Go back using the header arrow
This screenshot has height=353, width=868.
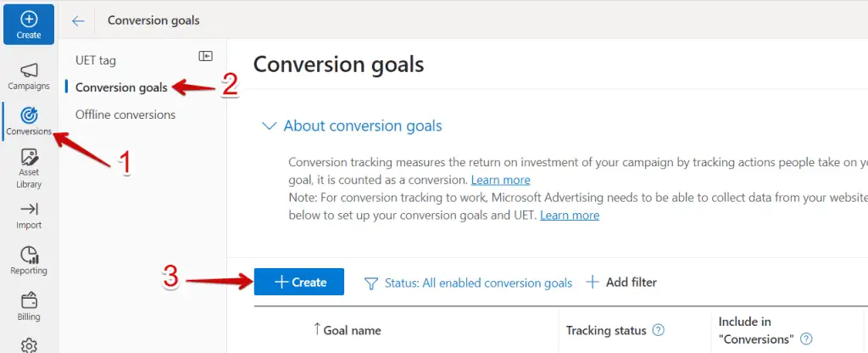point(78,21)
